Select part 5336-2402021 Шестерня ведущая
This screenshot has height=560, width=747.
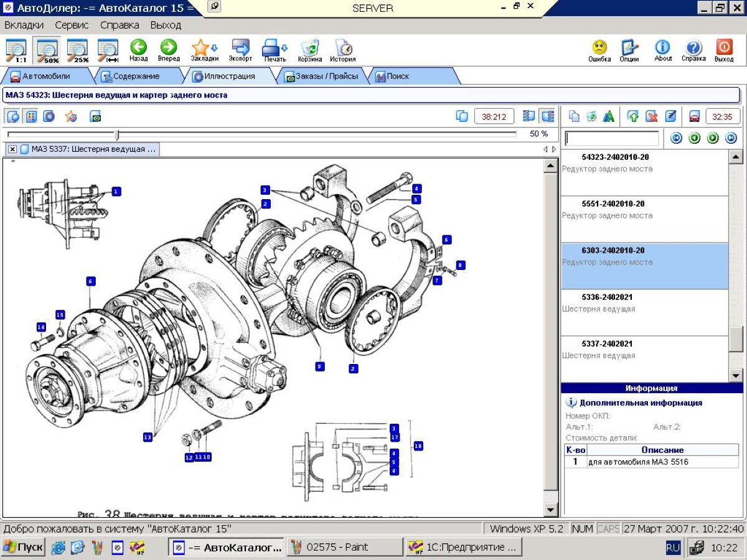[644, 312]
